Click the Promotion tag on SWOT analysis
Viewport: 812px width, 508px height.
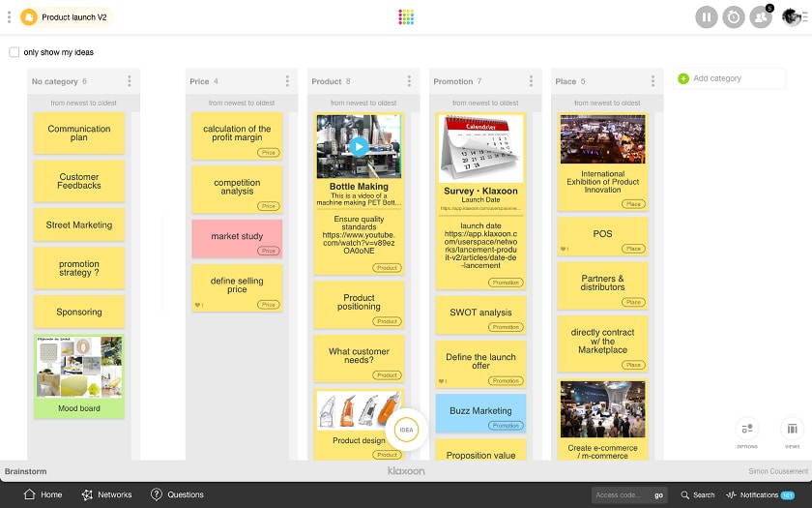click(506, 327)
